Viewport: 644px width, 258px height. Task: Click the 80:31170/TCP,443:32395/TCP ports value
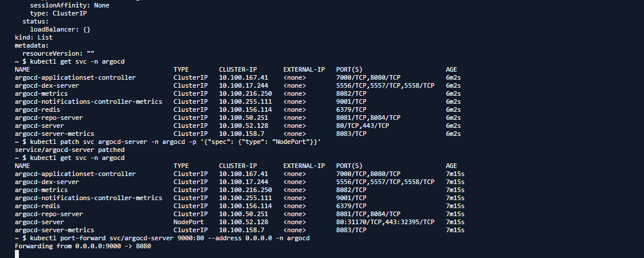(385, 222)
